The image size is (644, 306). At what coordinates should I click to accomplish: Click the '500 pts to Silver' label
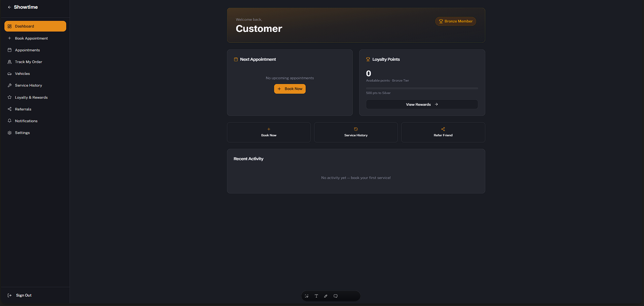pyautogui.click(x=378, y=93)
